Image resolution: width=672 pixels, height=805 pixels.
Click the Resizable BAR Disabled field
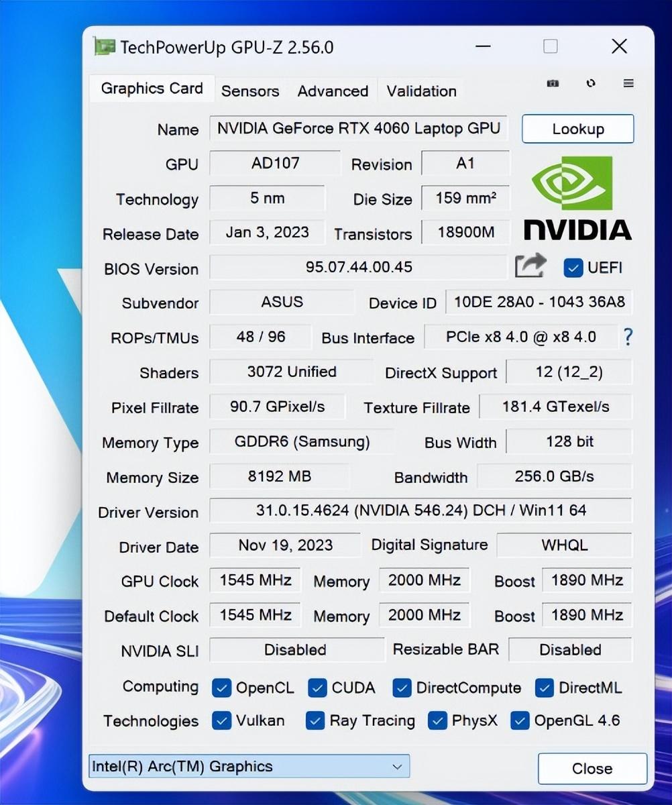pyautogui.click(x=570, y=649)
